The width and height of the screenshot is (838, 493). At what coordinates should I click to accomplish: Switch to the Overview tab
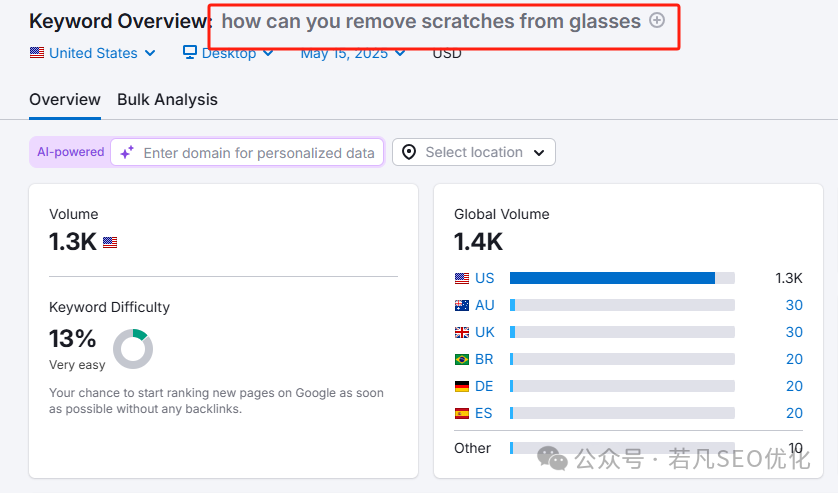pyautogui.click(x=65, y=100)
